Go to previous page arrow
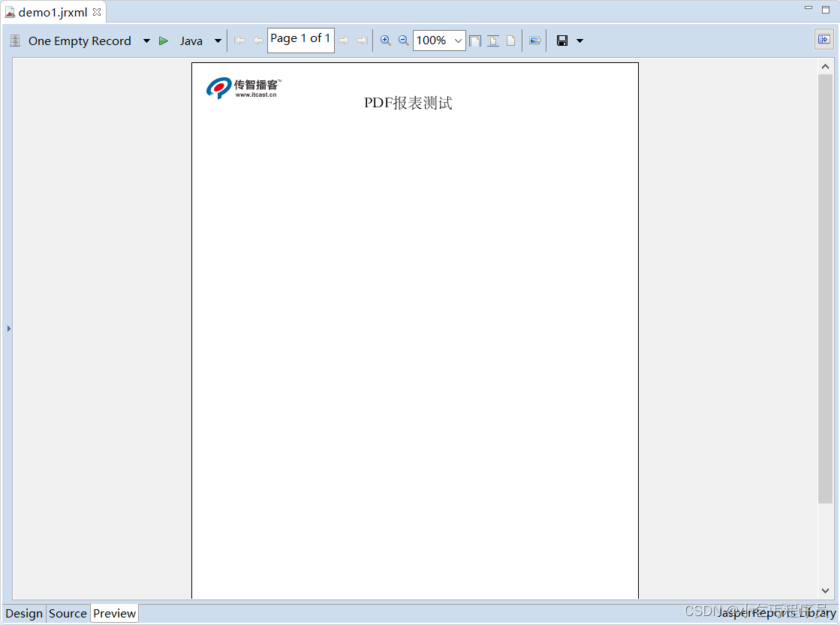840x625 pixels. pyautogui.click(x=257, y=41)
